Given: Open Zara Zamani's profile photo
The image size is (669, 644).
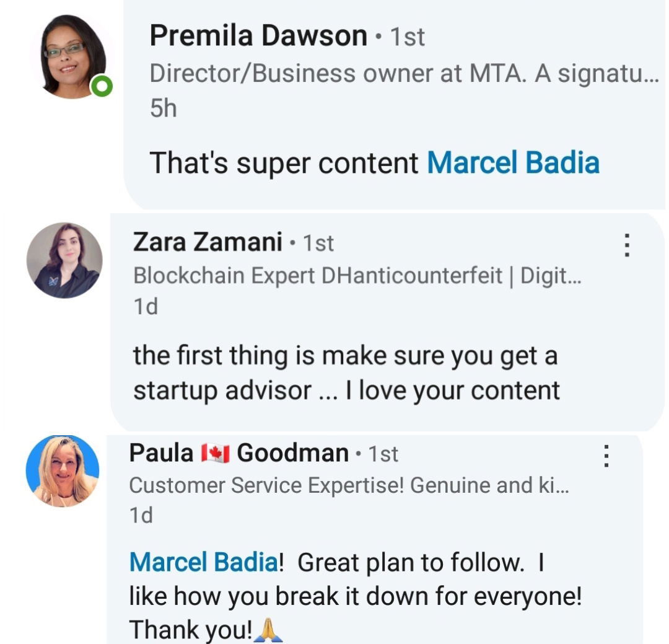Looking at the screenshot, I should (64, 260).
